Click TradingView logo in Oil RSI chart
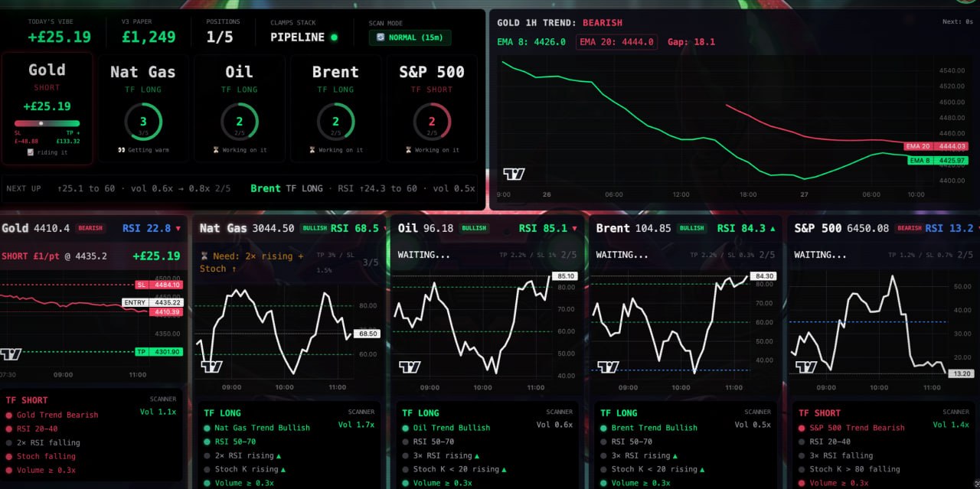 pyautogui.click(x=410, y=367)
